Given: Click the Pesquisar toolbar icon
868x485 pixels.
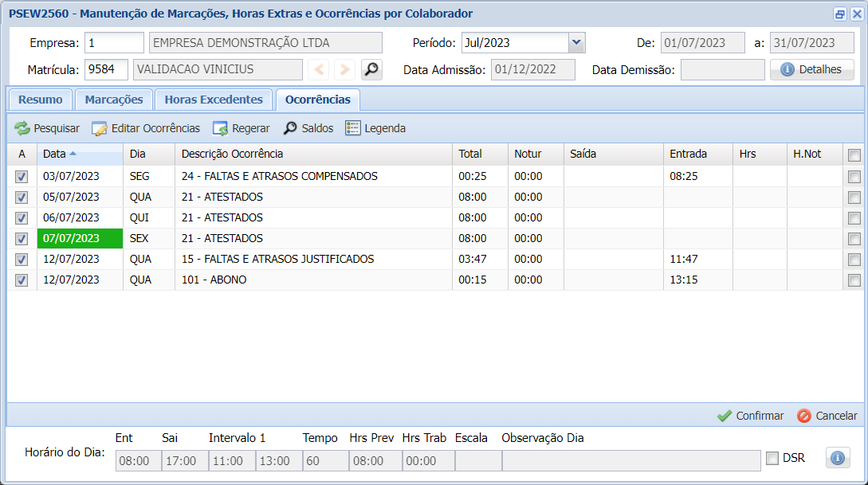Looking at the screenshot, I should 22,127.
